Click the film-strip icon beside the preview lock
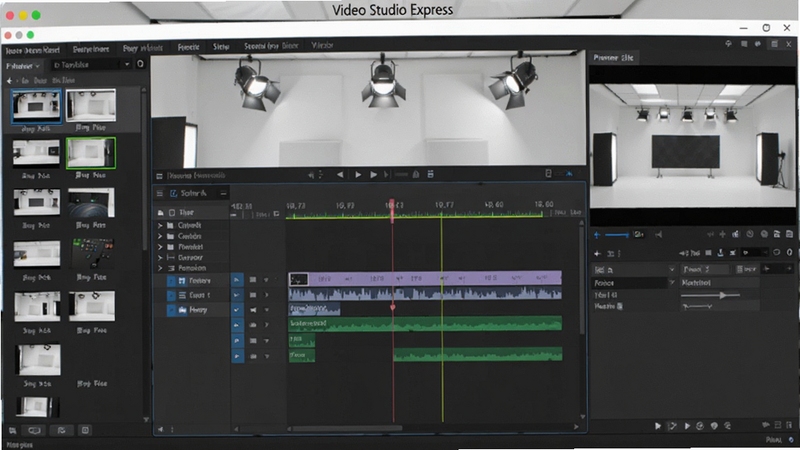 coord(430,174)
